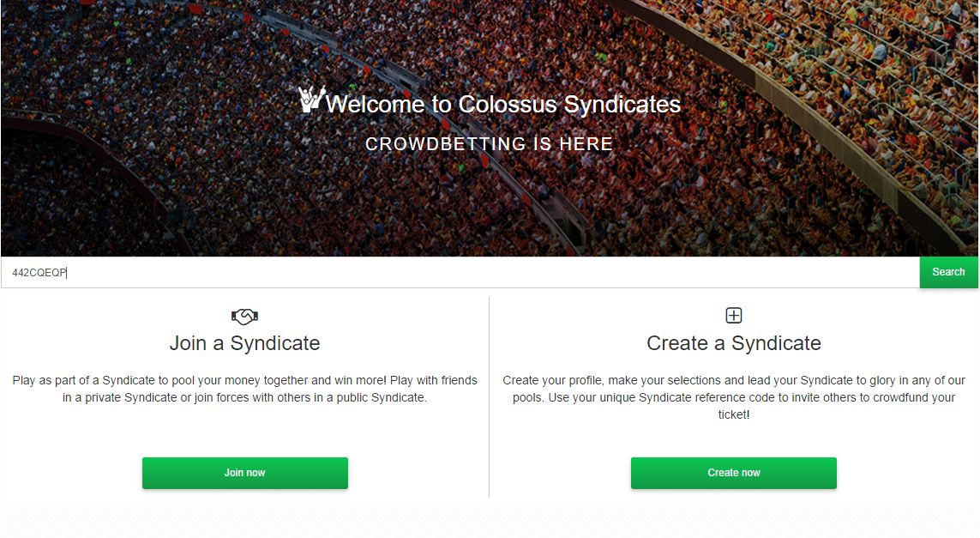
Task: Click the Create a Syndicate description paragraph
Action: tap(734, 397)
